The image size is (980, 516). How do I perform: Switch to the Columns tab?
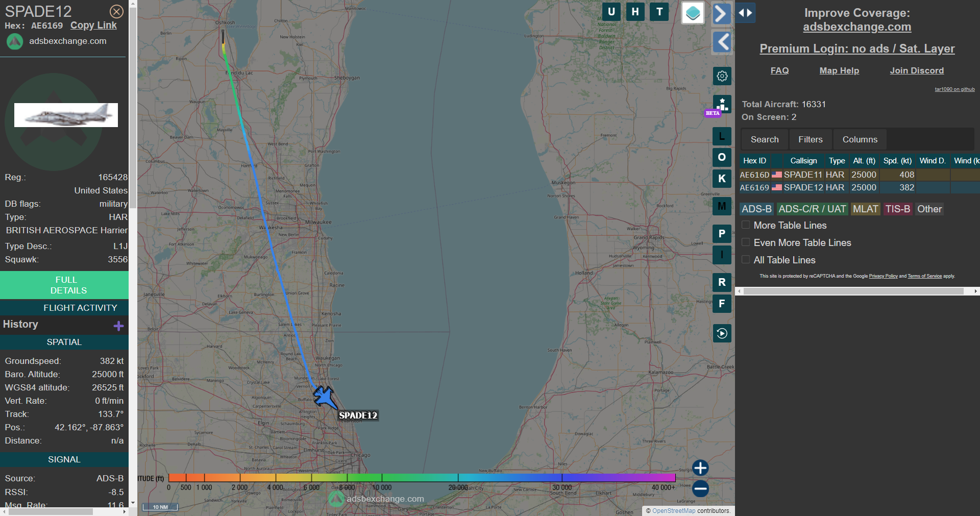tap(860, 139)
